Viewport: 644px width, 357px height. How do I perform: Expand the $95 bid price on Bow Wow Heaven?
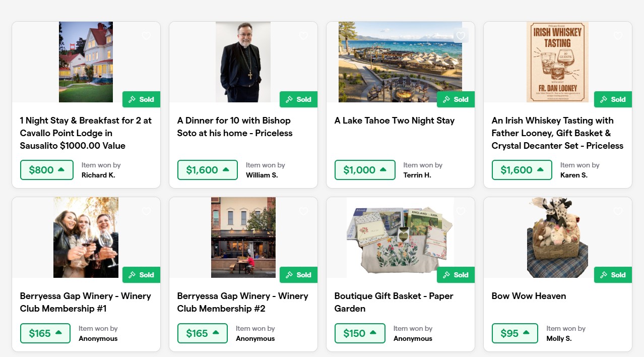tap(526, 333)
